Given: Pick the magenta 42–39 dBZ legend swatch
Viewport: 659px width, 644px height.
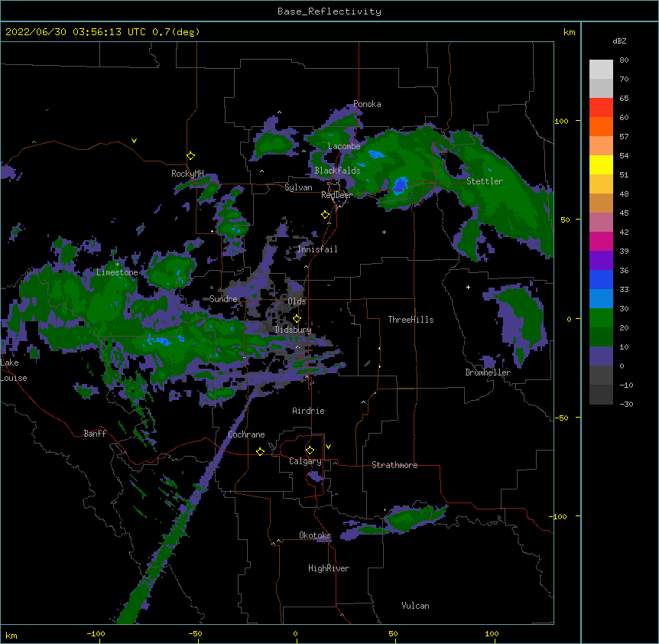Looking at the screenshot, I should [x=601, y=241].
